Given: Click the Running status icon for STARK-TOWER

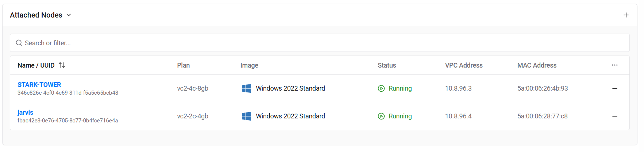Looking at the screenshot, I should pos(381,88).
